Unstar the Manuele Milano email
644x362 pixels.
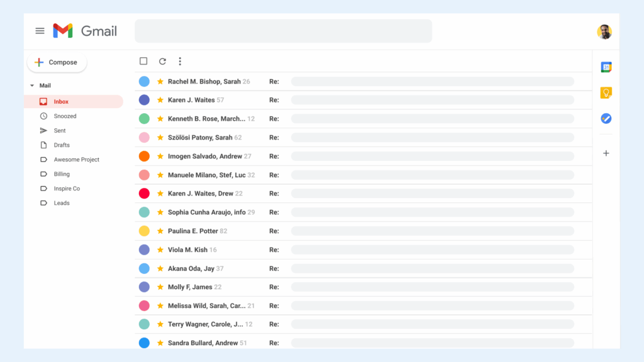click(x=160, y=175)
